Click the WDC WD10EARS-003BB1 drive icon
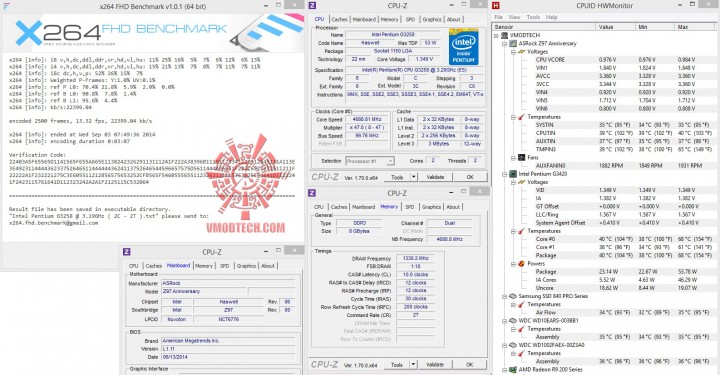Image resolution: width=720 pixels, height=375 pixels. click(x=513, y=320)
